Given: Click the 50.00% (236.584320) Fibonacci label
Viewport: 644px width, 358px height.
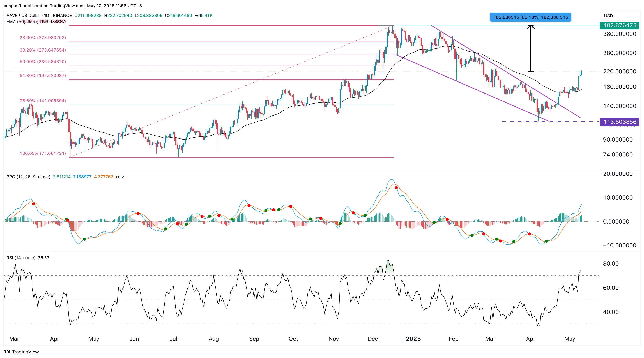Looking at the screenshot, I should point(43,61).
